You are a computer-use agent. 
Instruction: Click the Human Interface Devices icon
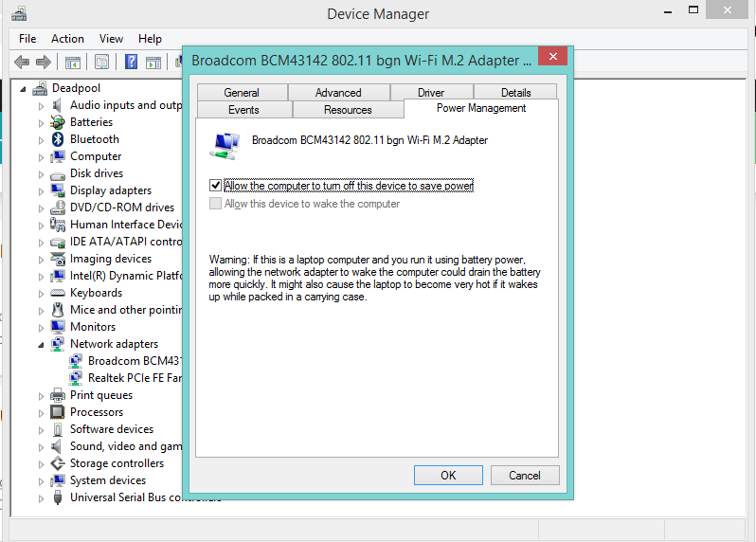tap(58, 225)
